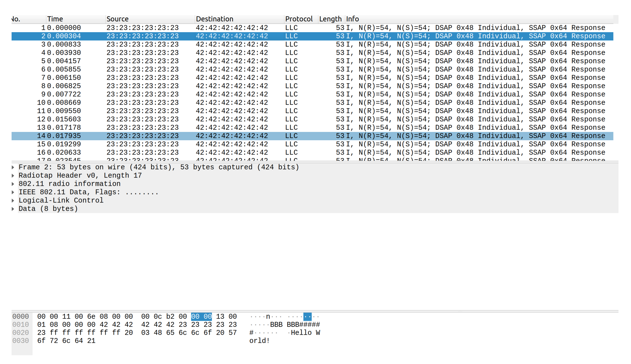The image size is (631, 364).
Task: Click the Info column header
Action: [352, 19]
